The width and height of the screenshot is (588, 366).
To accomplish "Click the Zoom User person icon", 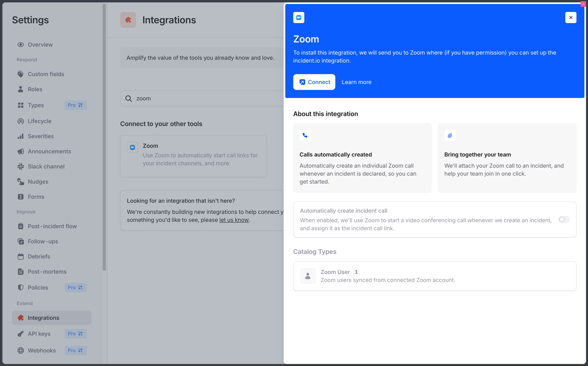I will [308, 276].
